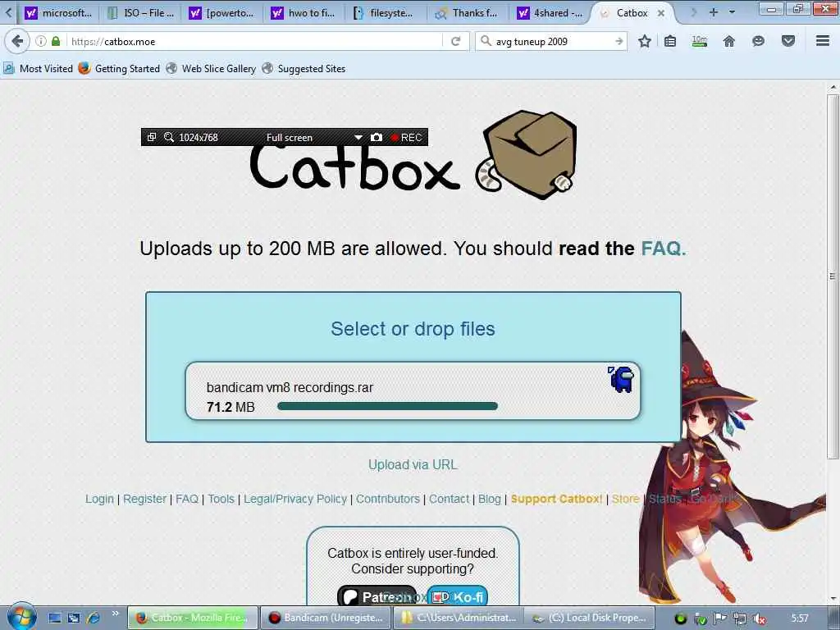Screen dimensions: 840x630
Task: Click Show Desktop quick launch icon
Action: coord(55,618)
